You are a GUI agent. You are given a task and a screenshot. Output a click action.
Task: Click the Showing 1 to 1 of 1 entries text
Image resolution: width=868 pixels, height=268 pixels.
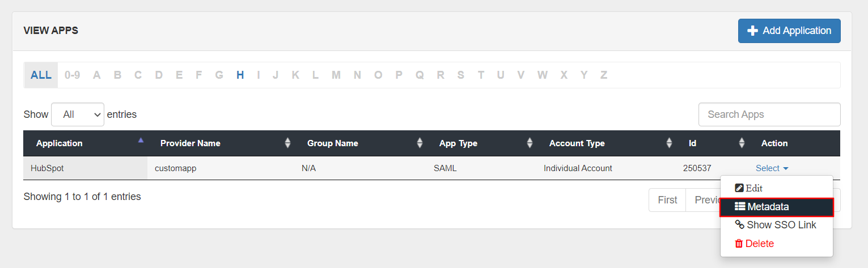click(82, 197)
